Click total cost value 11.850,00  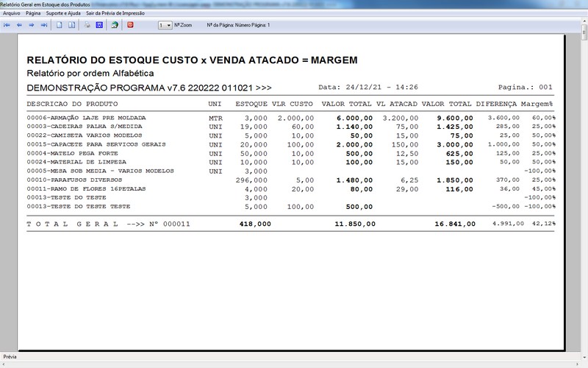pyautogui.click(x=355, y=224)
